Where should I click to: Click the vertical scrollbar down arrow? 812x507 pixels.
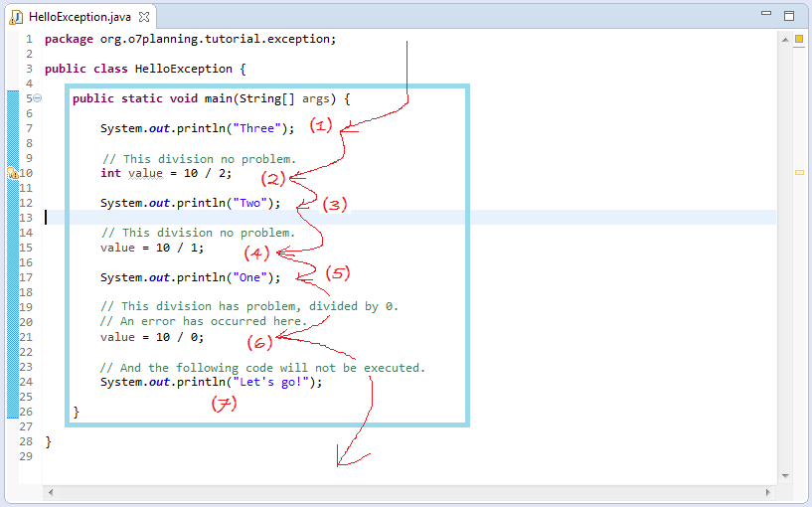785,475
